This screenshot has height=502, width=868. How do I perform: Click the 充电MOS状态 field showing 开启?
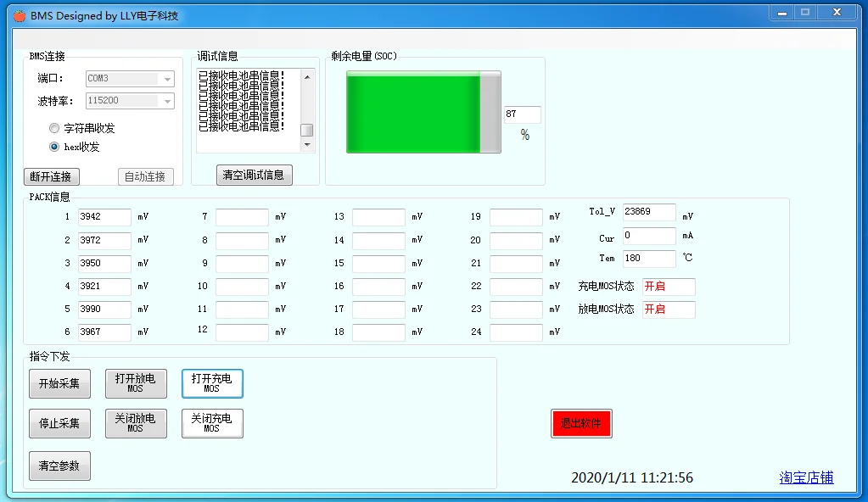[x=668, y=287]
